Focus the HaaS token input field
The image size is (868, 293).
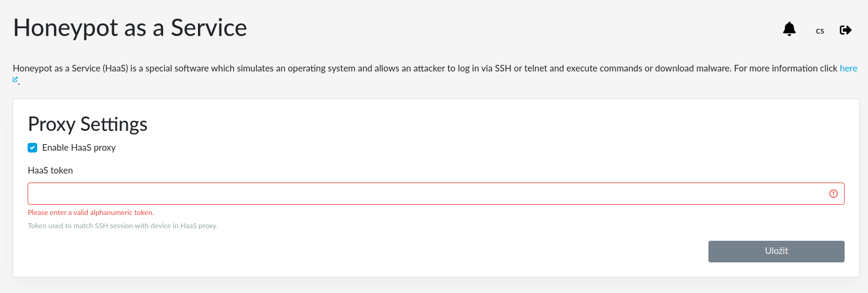pyautogui.click(x=436, y=193)
